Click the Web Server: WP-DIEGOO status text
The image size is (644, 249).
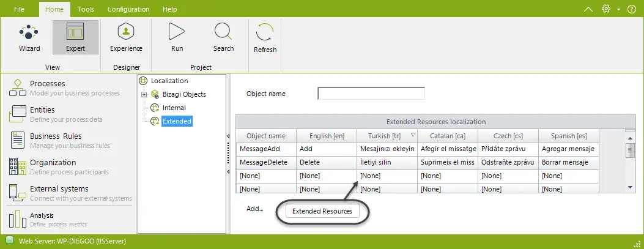[72, 241]
